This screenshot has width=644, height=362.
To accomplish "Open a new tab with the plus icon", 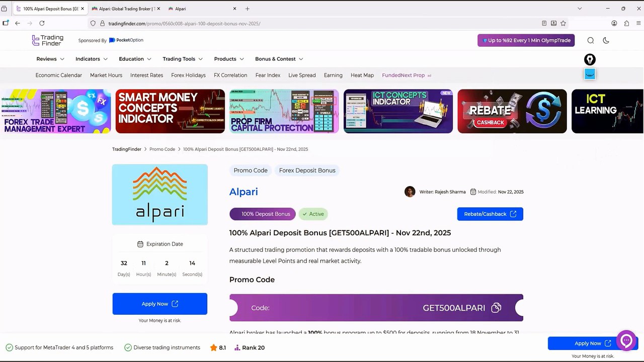I will pyautogui.click(x=247, y=9).
